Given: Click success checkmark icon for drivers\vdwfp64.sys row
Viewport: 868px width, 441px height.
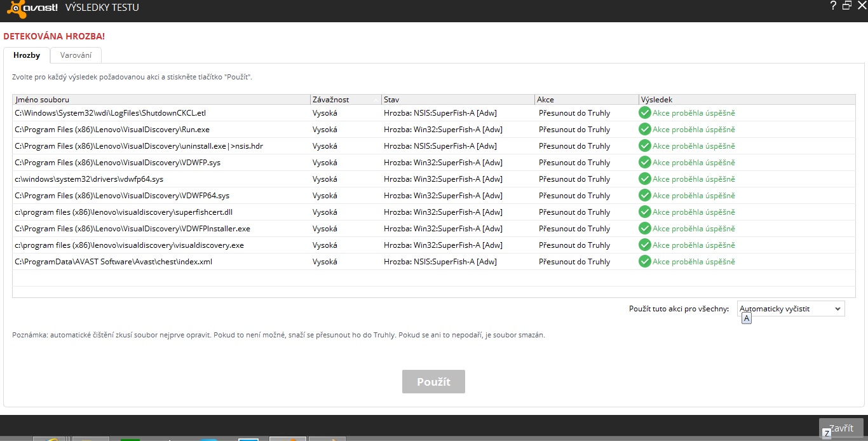Looking at the screenshot, I should 645,179.
